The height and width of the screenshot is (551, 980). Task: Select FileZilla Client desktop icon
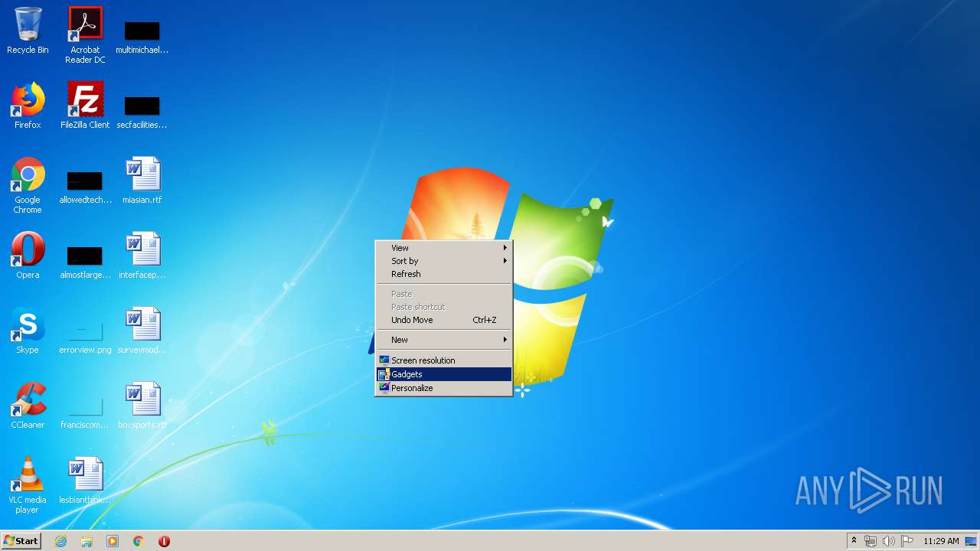85,106
